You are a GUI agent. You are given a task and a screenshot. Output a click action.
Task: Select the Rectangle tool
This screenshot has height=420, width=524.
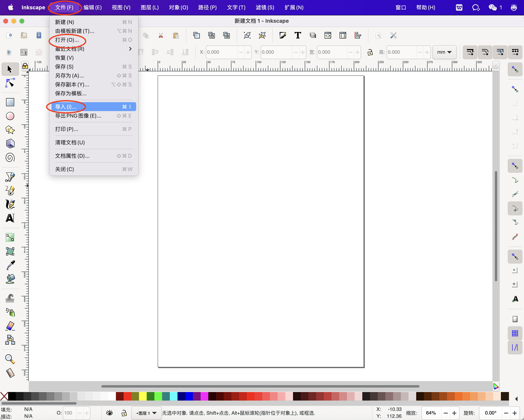click(x=10, y=102)
